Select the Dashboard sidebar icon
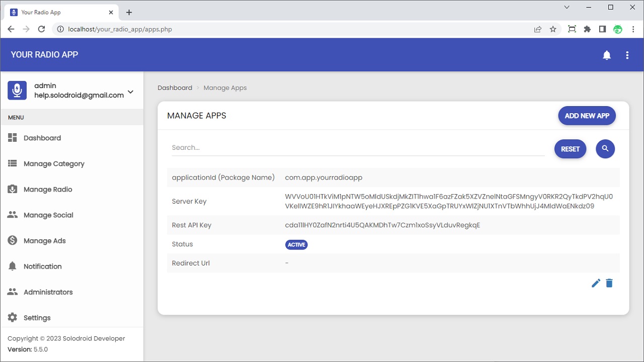The width and height of the screenshot is (644, 362). point(12,138)
